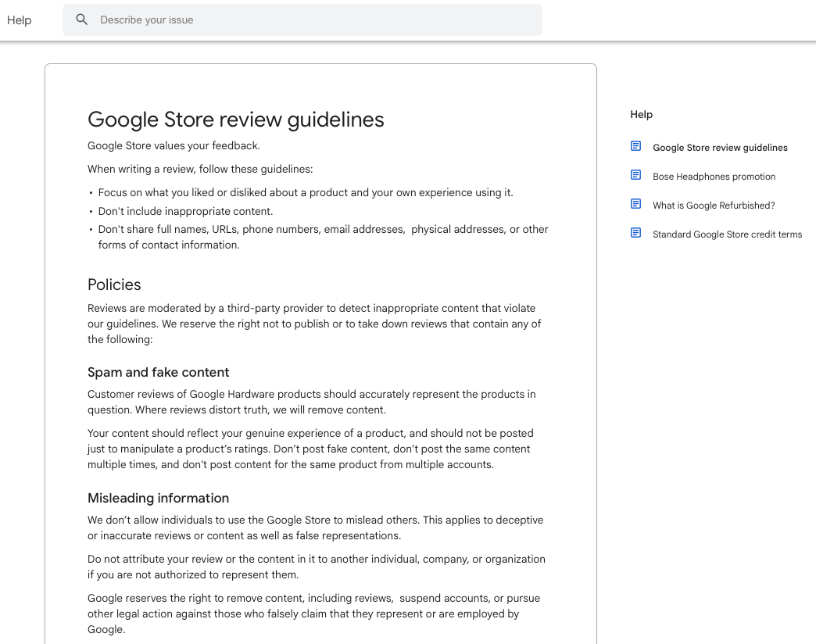Click the paragraph starting We don't allow individuals
The image size is (816, 644).
click(315, 528)
